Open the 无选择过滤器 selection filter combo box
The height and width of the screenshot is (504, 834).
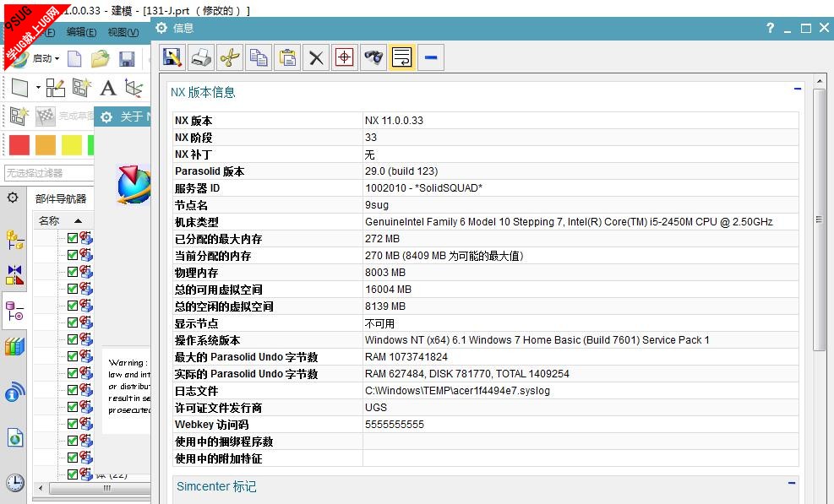[x=49, y=173]
